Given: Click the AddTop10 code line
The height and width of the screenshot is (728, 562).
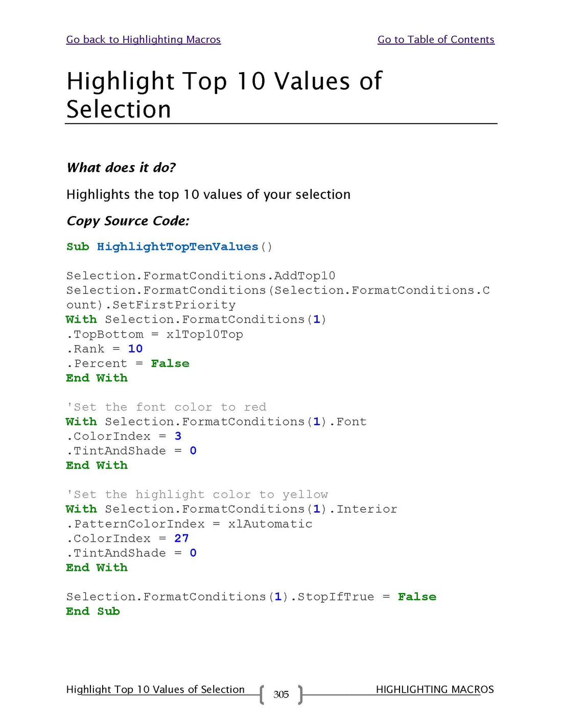Looking at the screenshot, I should point(200,276).
